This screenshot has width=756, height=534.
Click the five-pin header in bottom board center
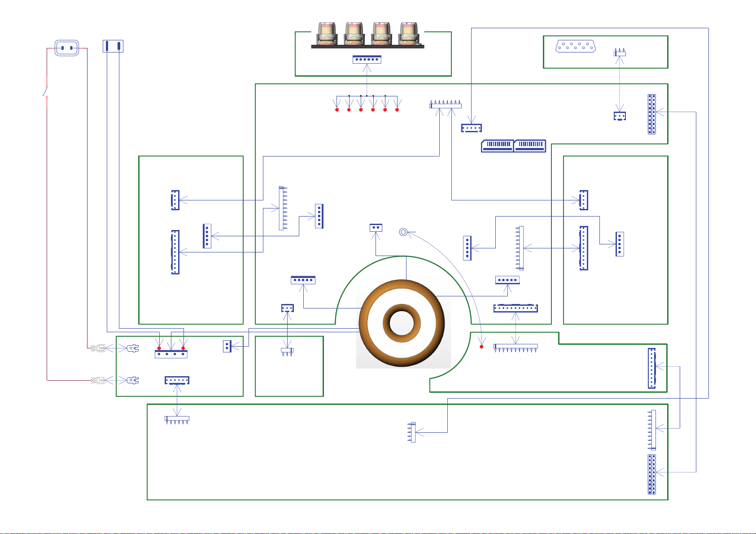tap(412, 432)
